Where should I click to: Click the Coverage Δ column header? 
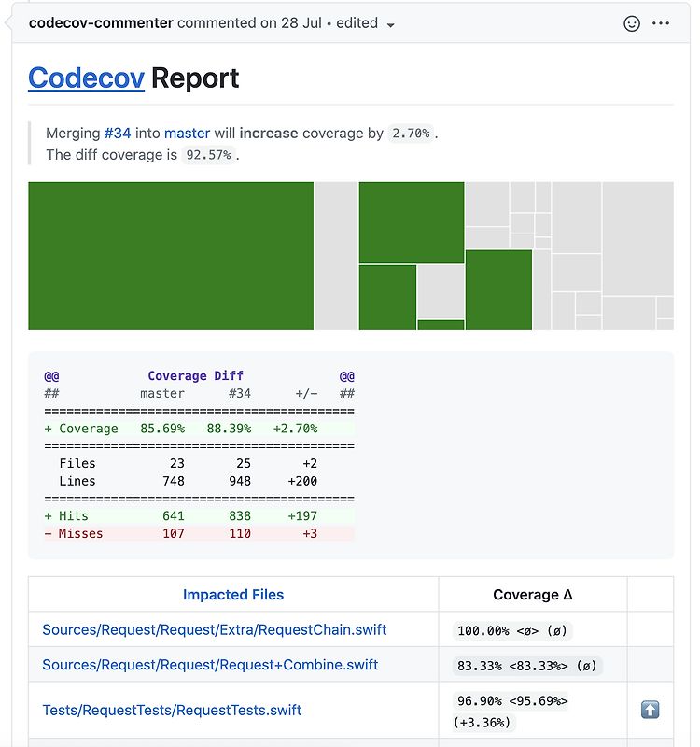tap(532, 595)
